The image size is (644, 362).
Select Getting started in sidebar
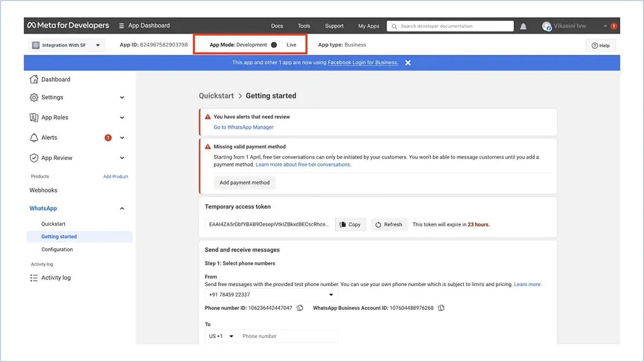pos(79,236)
